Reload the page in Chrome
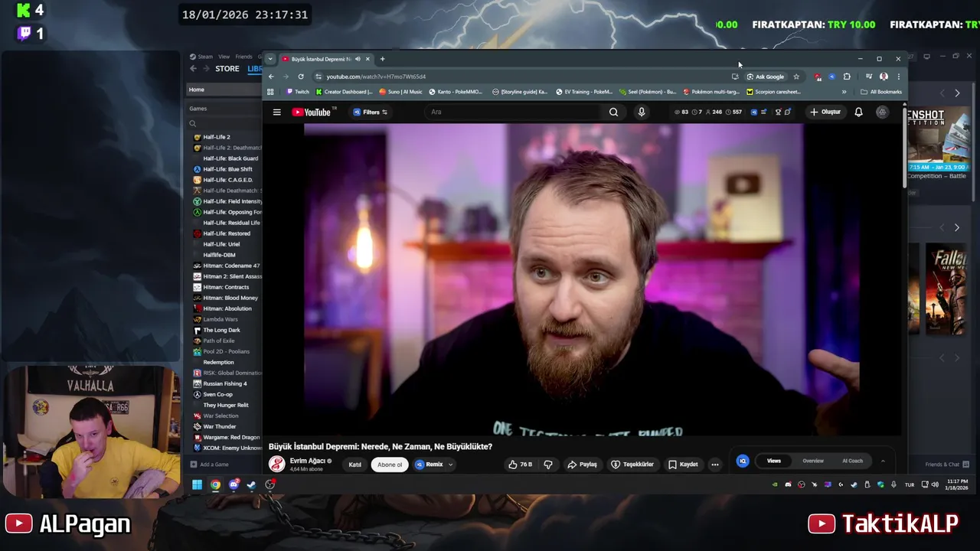Screen dimensions: 980x551 point(301,77)
